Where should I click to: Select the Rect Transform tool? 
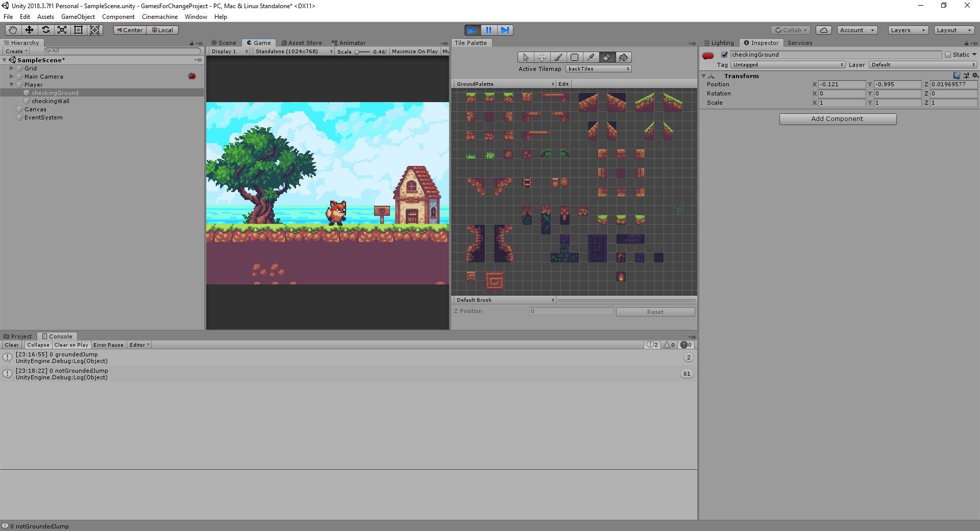tap(78, 30)
